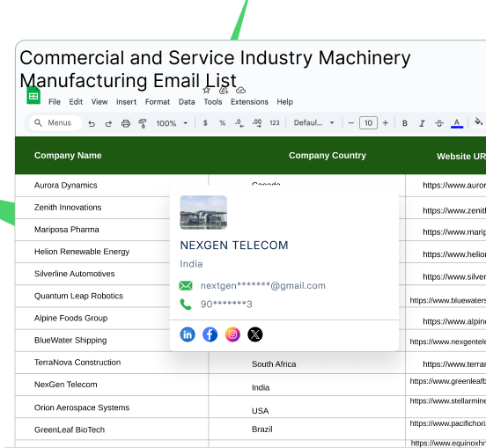Open the Instagram icon on NexGen card
This screenshot has width=486, height=448.
tap(232, 334)
